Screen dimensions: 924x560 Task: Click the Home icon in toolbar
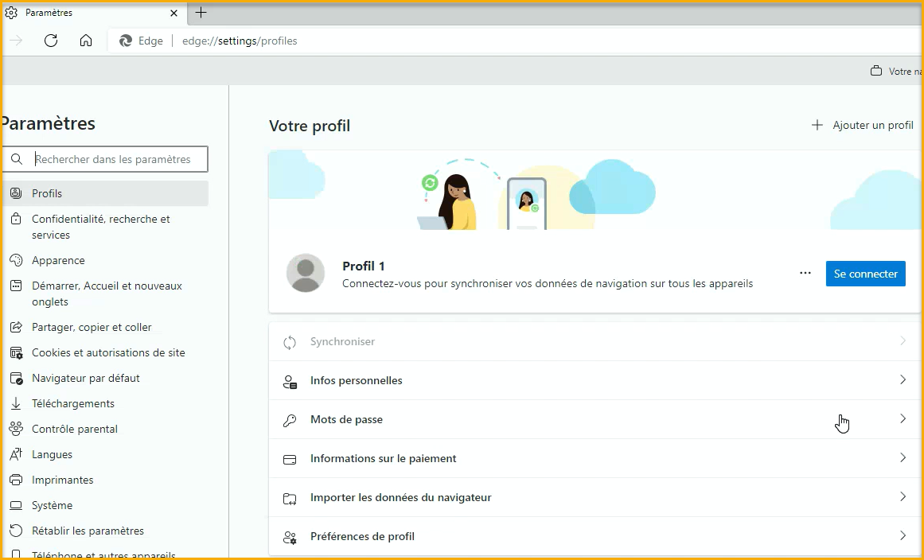tap(86, 41)
